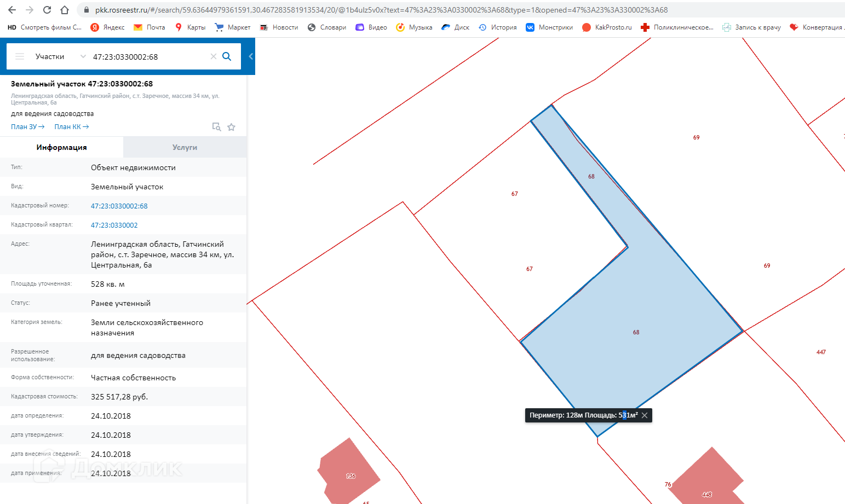Open the Новости bookmark
Image resolution: width=845 pixels, height=504 pixels.
pyautogui.click(x=279, y=27)
